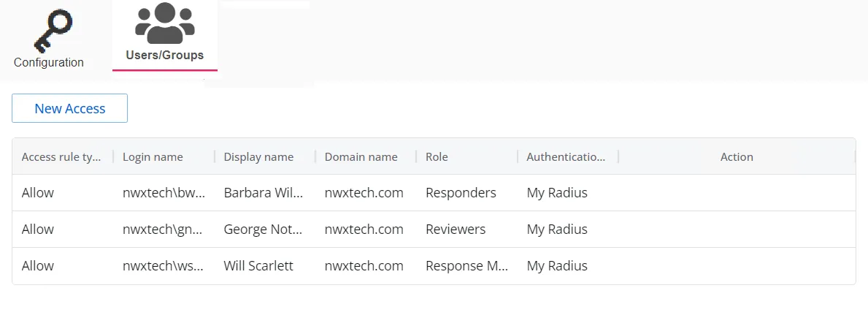Select Allow in George Not... row
This screenshot has width=868, height=326.
pyautogui.click(x=38, y=230)
